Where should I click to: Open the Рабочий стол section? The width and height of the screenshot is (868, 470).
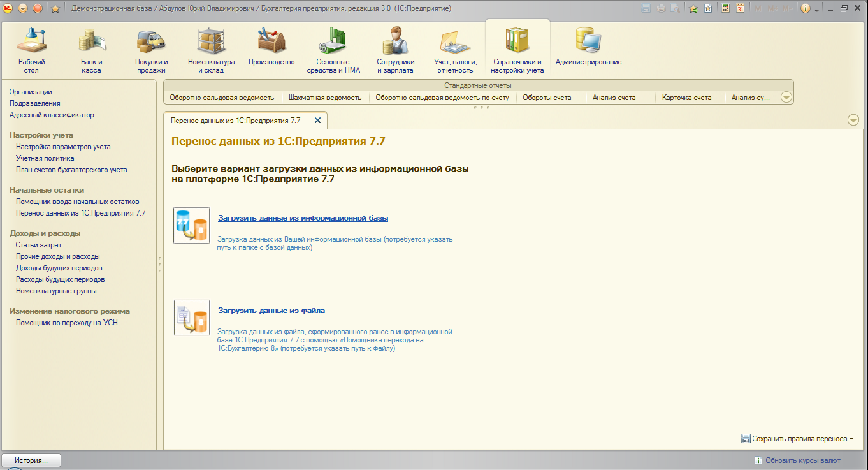[32, 50]
